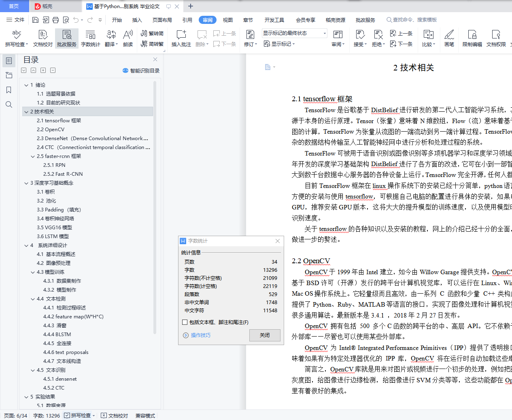512x420 pixels.
Task: Open the 操作技巧 link in dialog
Action: tap(197, 335)
